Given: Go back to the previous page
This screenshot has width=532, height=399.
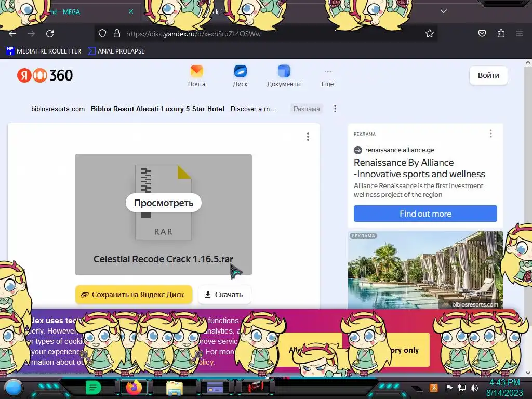Looking at the screenshot, I should (x=12, y=34).
